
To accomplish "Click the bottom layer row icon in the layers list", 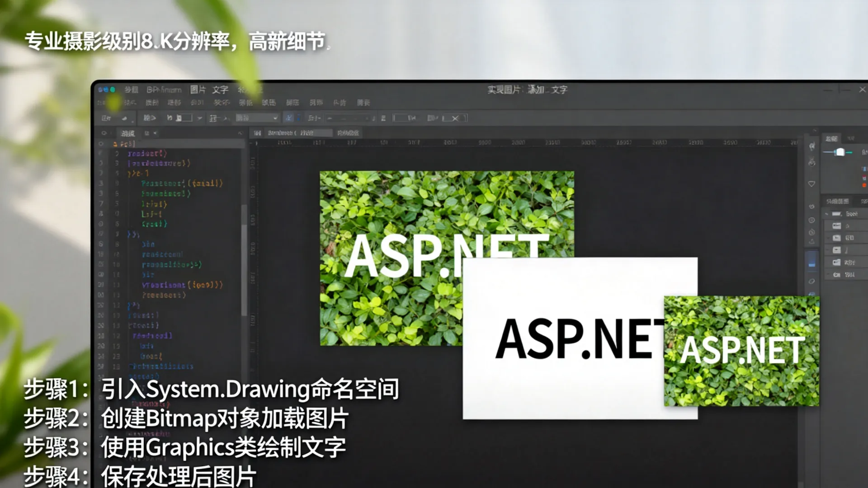I will point(837,275).
